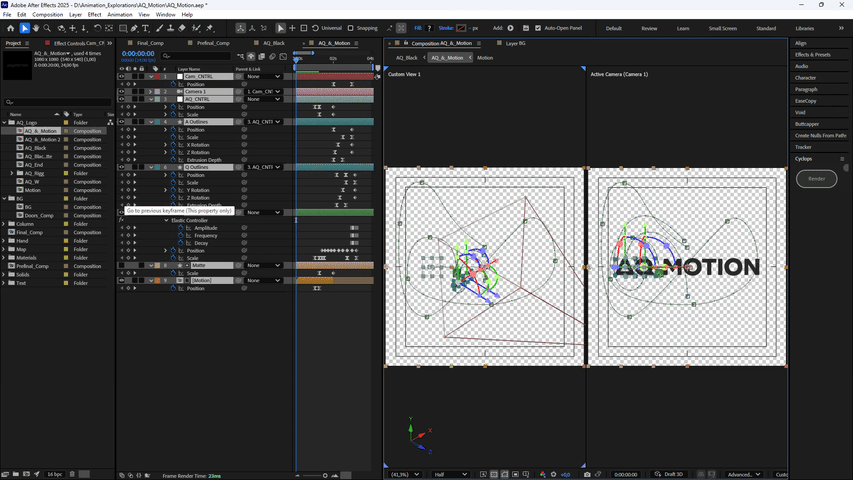
Task: Switch to the Review workspace
Action: point(648,28)
